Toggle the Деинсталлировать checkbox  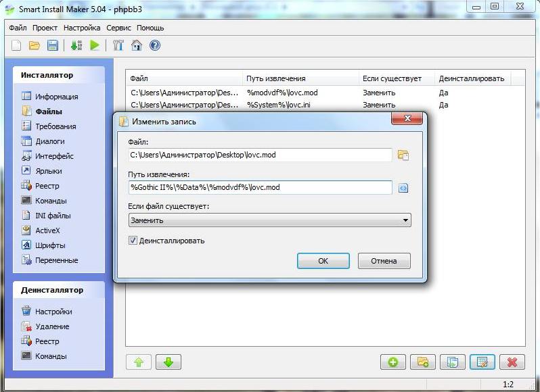(133, 241)
